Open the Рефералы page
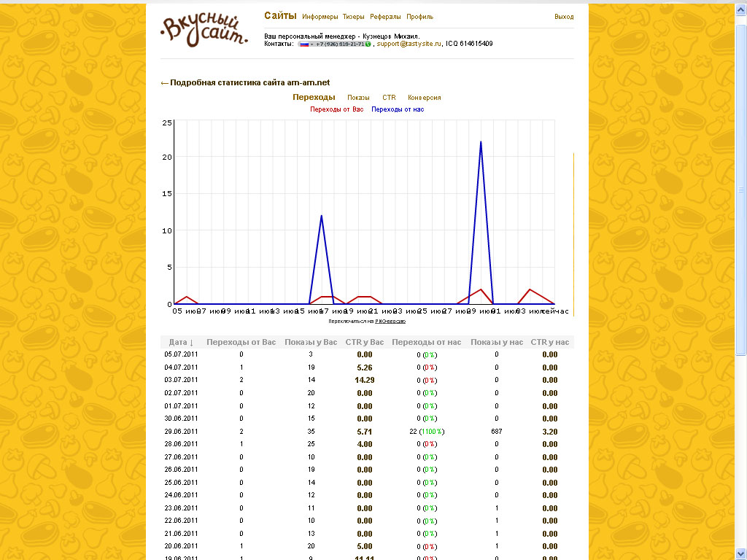This screenshot has height=560, width=747. (385, 17)
